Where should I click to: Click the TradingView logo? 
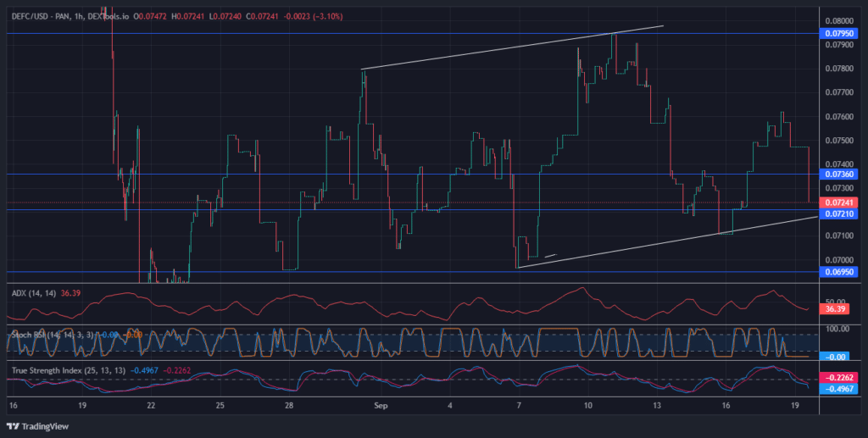click(37, 426)
